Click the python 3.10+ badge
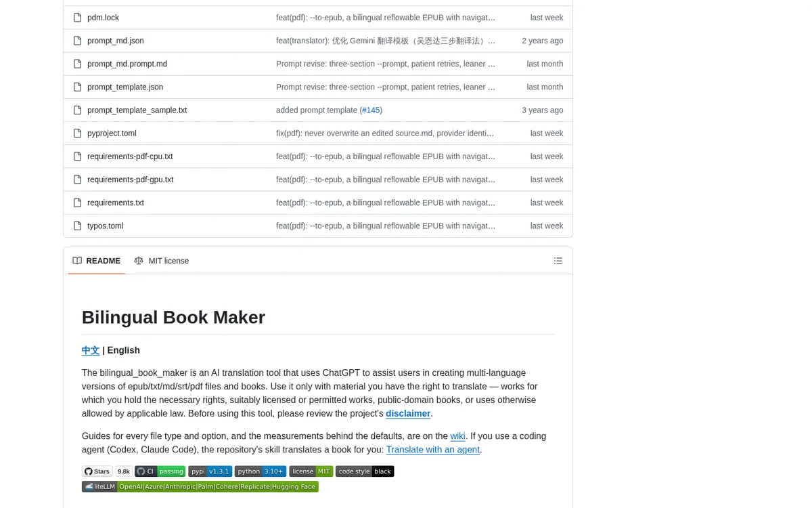812x508 pixels. [261, 471]
